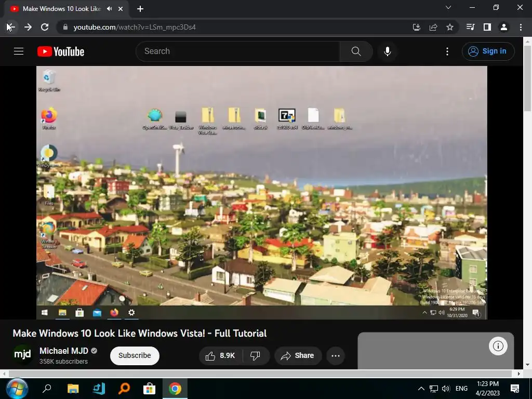This screenshot has width=532, height=399.
Task: Open more actions ellipsis beside Share
Action: pyautogui.click(x=336, y=355)
